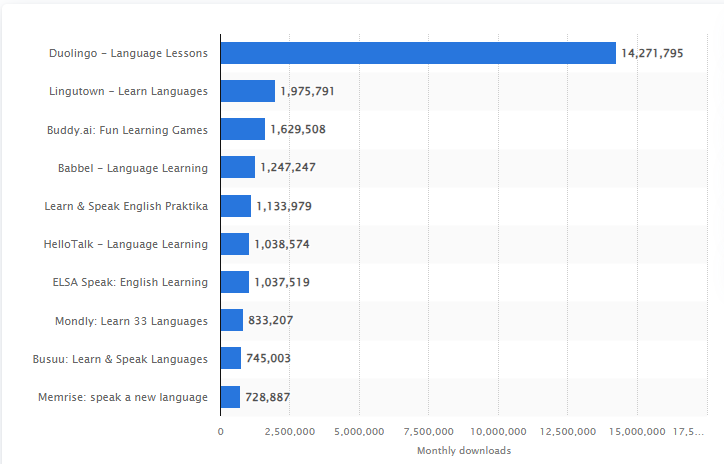Click the 1,975,791 data label
The width and height of the screenshot is (724, 464).
(x=307, y=91)
